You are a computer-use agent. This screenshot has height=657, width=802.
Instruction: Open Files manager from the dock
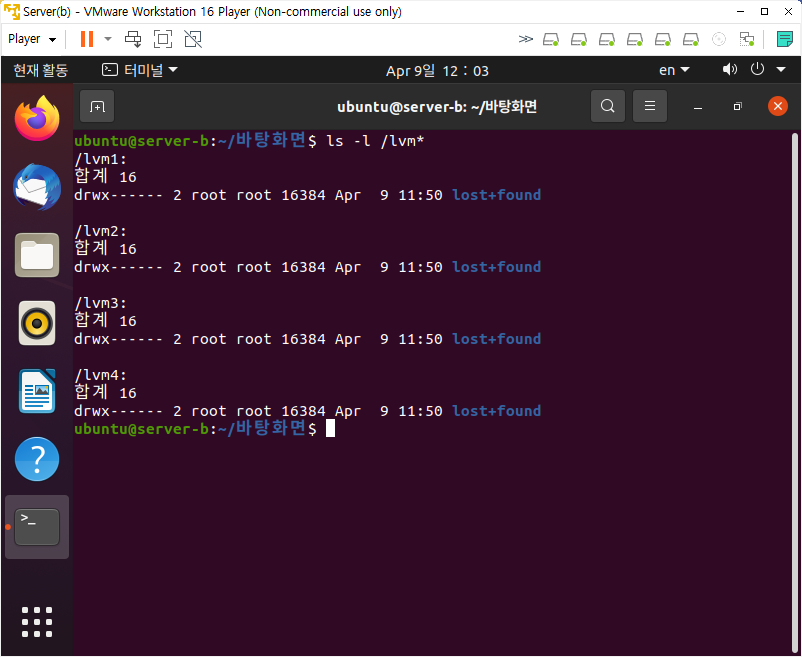coord(37,255)
